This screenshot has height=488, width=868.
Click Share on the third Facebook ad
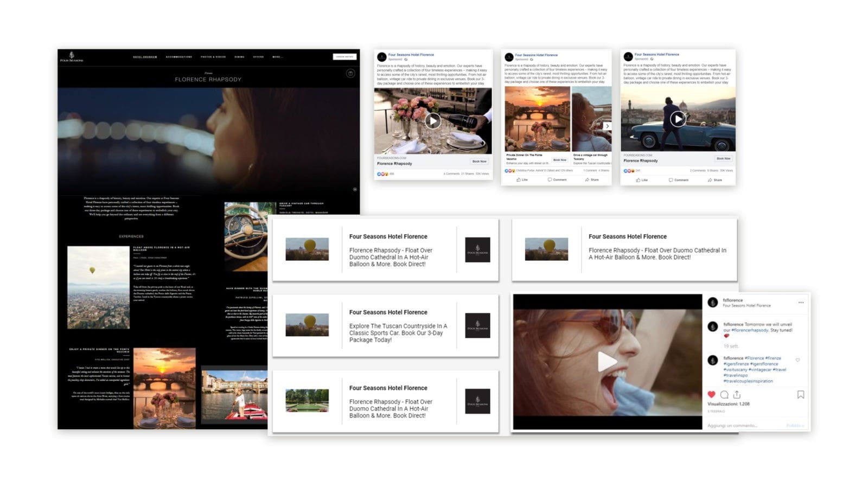715,180
